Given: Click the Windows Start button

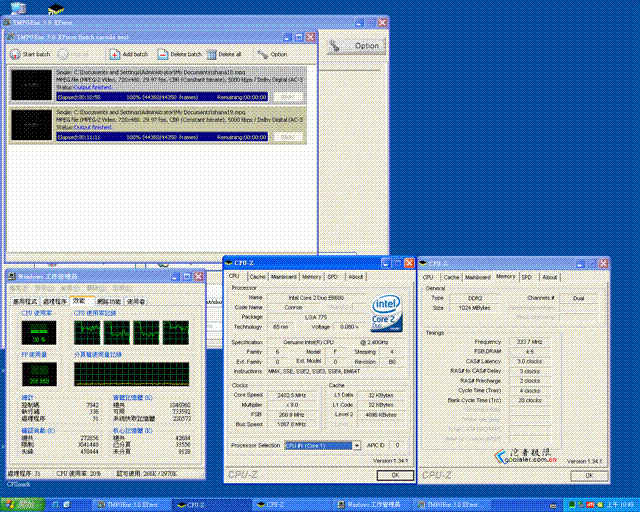Looking at the screenshot, I should [22, 505].
